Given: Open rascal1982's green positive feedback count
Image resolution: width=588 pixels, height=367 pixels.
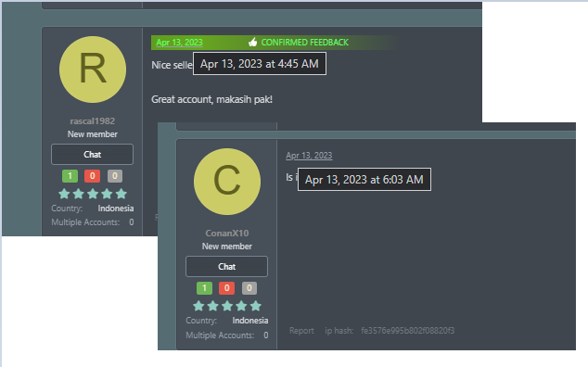Looking at the screenshot, I should tap(70, 176).
